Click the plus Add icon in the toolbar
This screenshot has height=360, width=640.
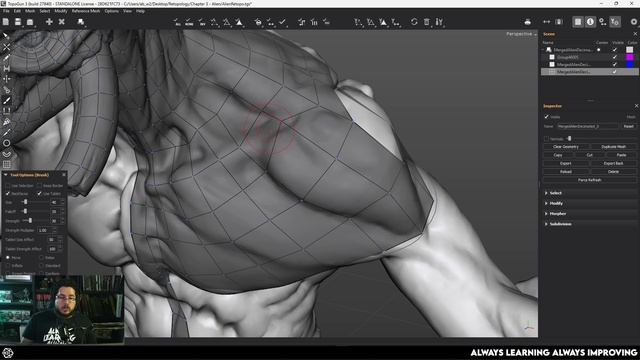pos(49,22)
